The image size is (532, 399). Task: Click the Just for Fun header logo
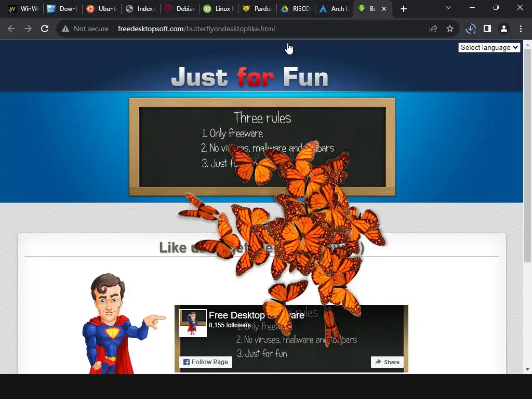pyautogui.click(x=250, y=77)
